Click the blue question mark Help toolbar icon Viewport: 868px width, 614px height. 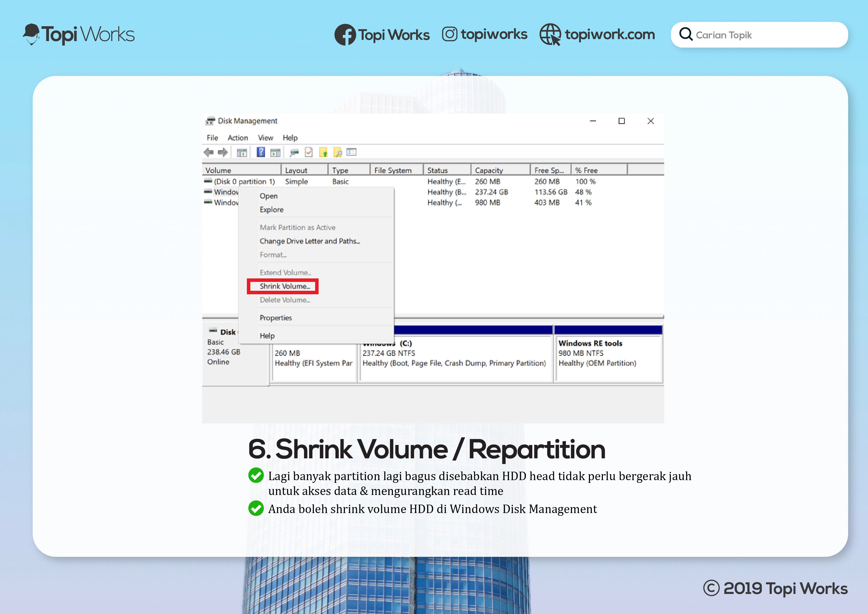[x=260, y=152]
